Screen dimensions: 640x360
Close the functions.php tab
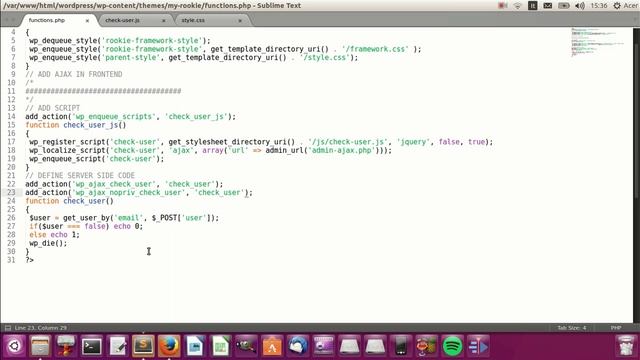pyautogui.click(x=87, y=20)
